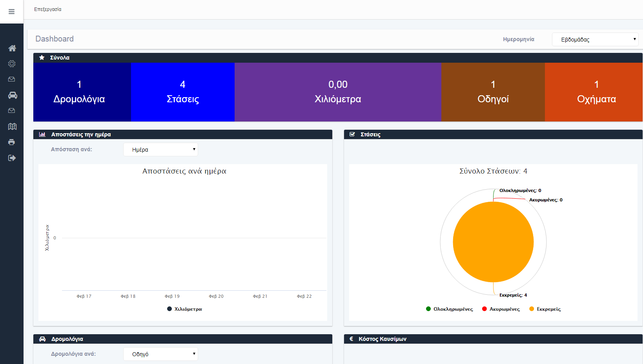This screenshot has width=643, height=364.
Task: Toggle Ολοκληρωμένες legend item in pie chart
Action: click(450, 309)
